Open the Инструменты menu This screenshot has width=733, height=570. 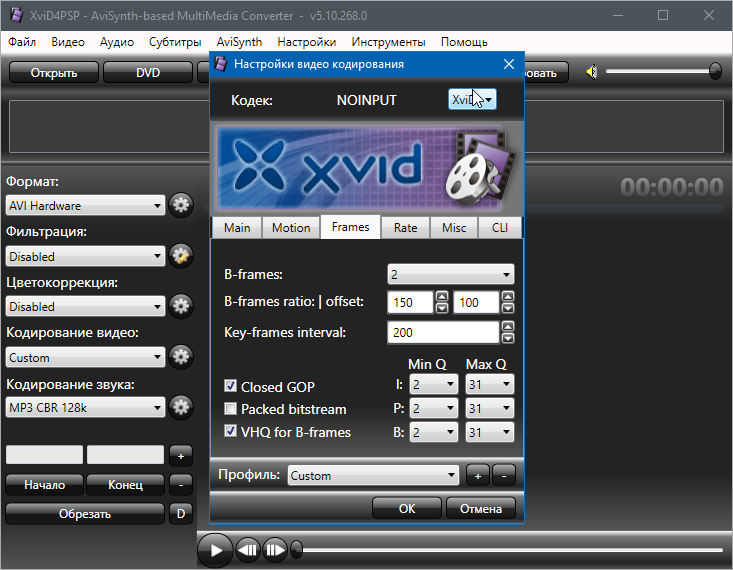388,42
